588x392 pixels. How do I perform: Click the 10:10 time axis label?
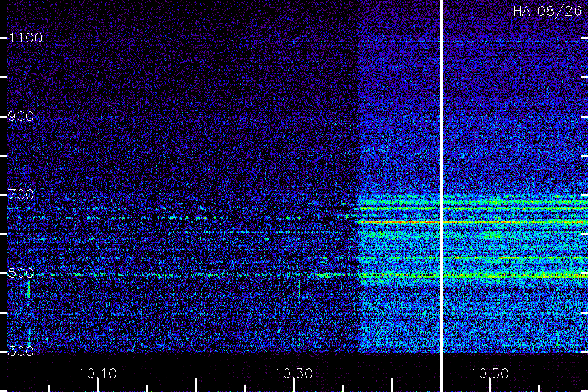[x=98, y=373]
